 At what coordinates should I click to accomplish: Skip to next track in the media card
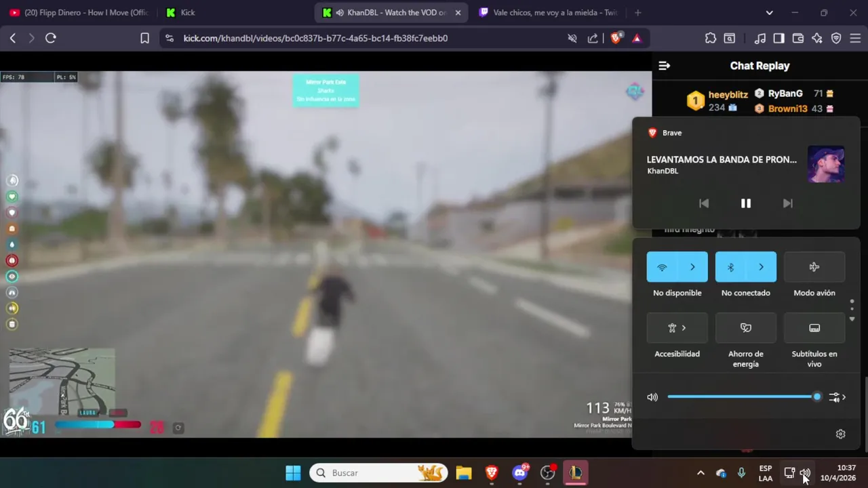coord(787,203)
